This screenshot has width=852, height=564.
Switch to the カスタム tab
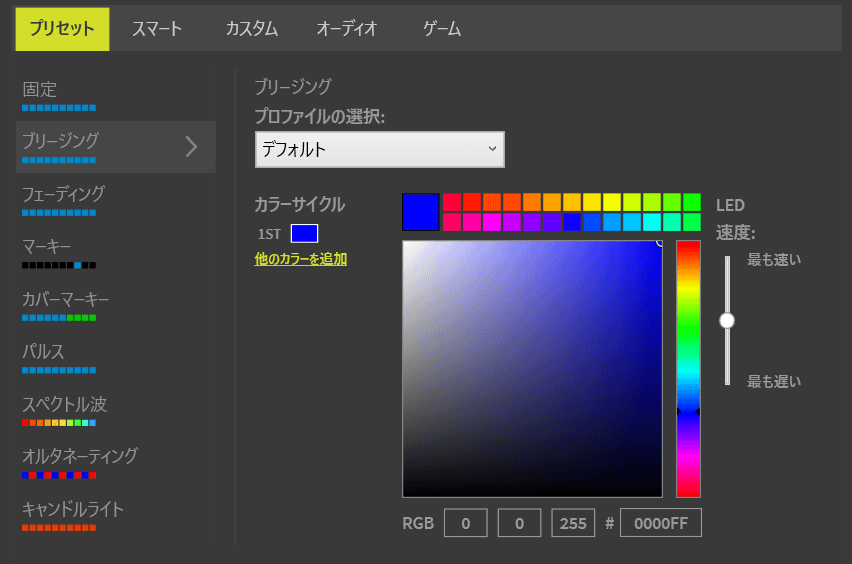click(252, 29)
